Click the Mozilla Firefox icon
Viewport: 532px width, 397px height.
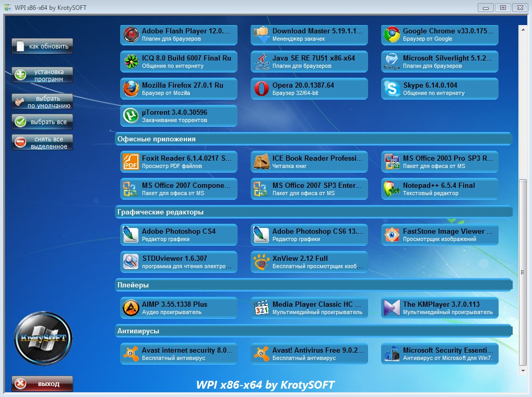tap(131, 89)
